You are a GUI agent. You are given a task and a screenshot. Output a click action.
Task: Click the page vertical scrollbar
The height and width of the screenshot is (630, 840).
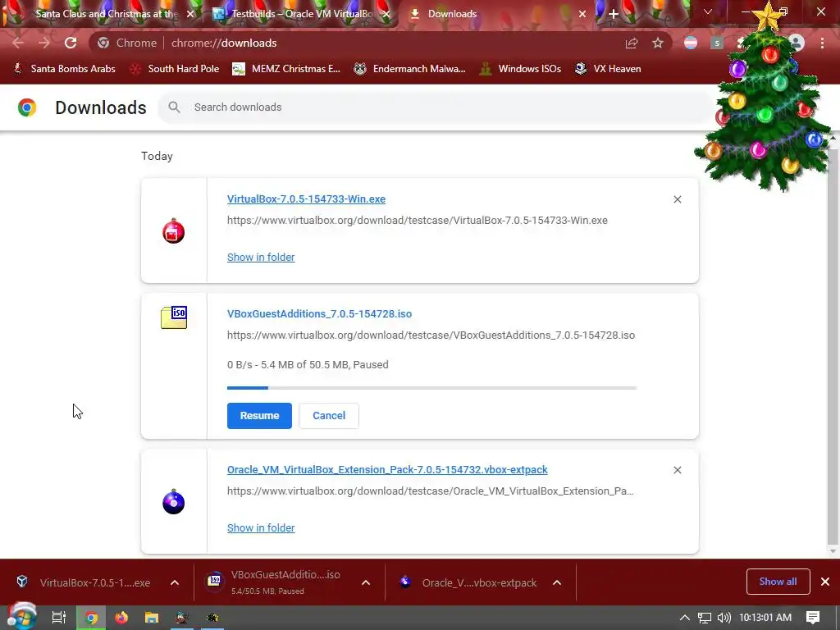tap(833, 345)
